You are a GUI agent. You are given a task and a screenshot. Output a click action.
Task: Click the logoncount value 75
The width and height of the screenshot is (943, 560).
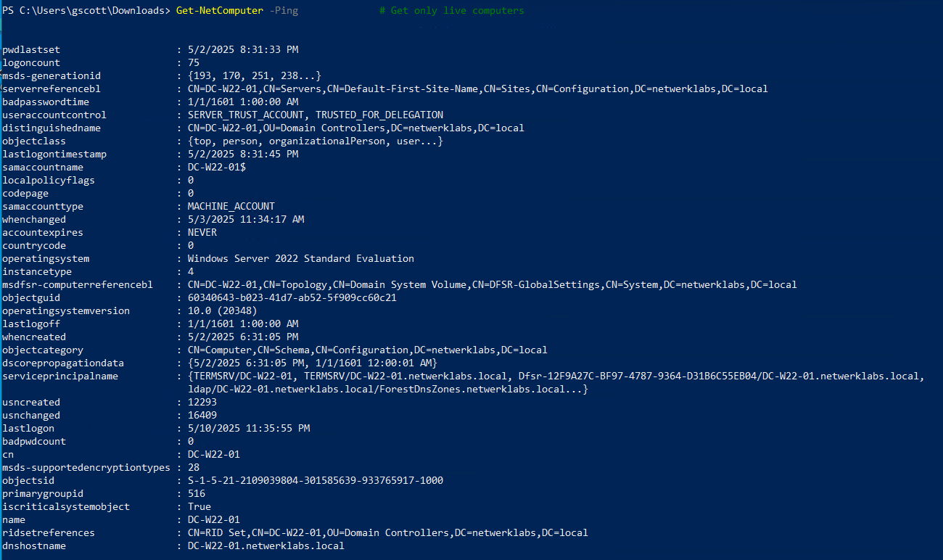(193, 63)
